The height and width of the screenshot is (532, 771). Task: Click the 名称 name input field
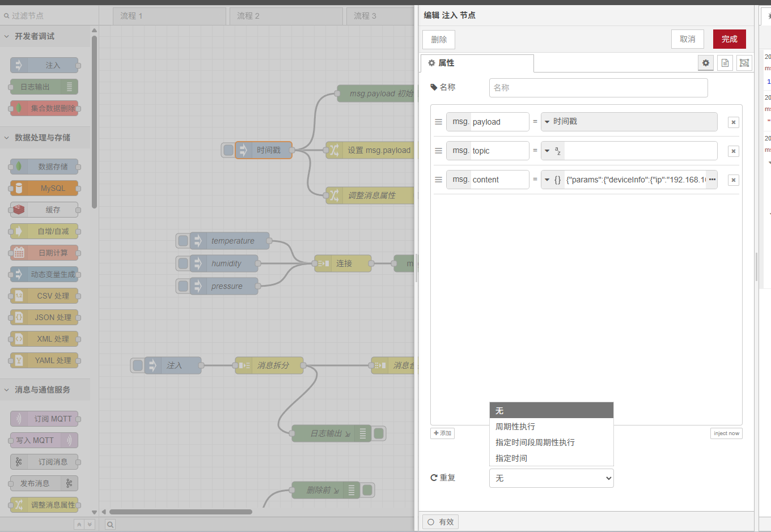[598, 88]
